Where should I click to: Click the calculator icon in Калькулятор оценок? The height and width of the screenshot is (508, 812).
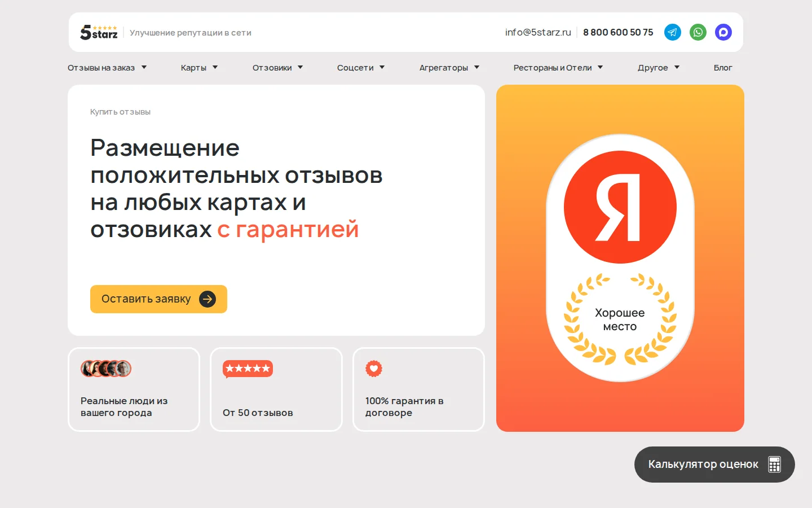(x=774, y=465)
